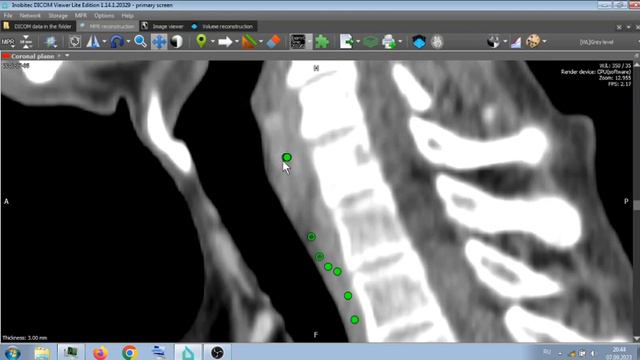Click the Render device CPU(software) text

coord(596,72)
